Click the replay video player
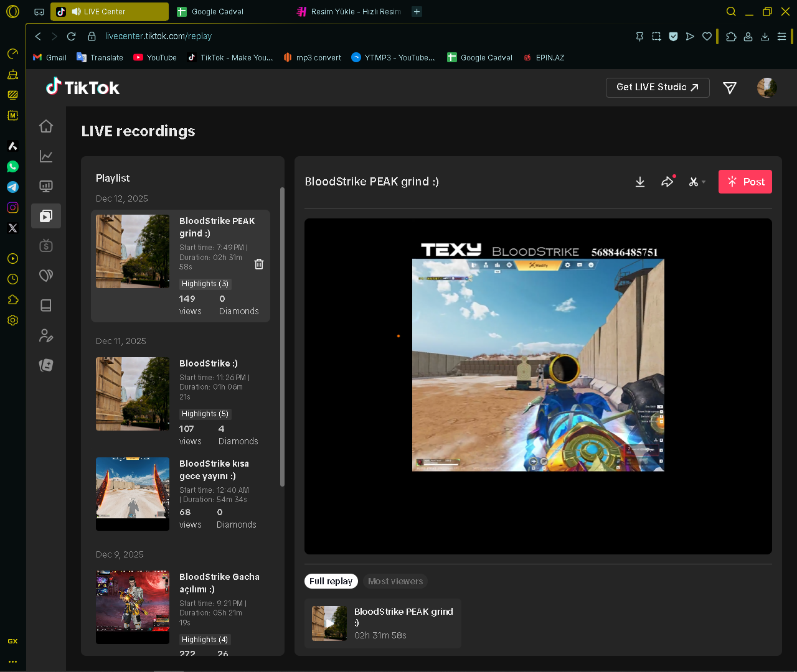This screenshot has width=797, height=672. [538, 386]
